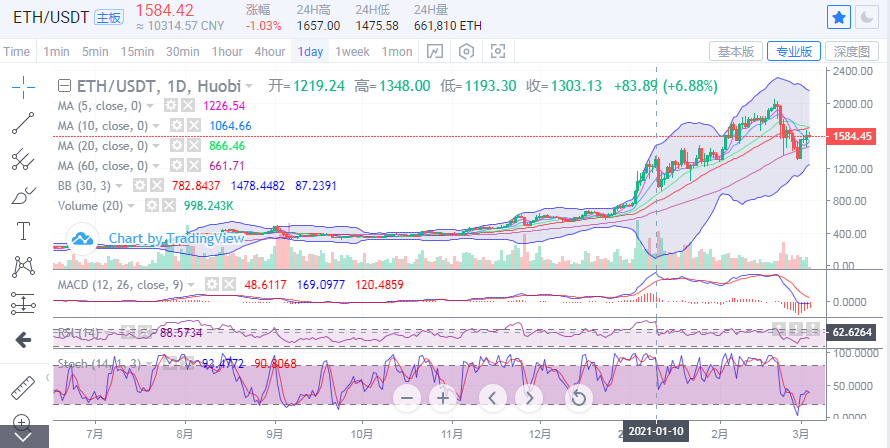
Task: Select the 4hour interval
Action: pos(270,52)
